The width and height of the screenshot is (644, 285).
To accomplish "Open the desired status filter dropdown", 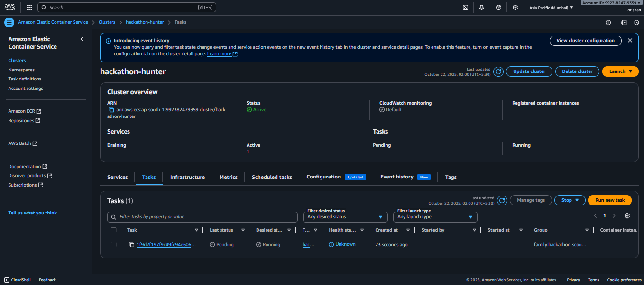I will pos(345,217).
